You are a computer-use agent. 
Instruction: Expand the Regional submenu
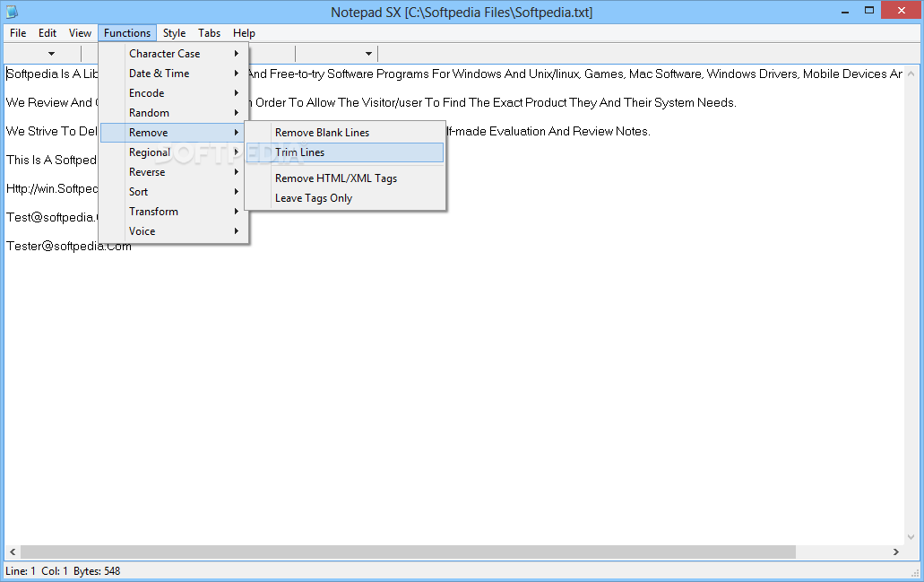click(x=172, y=152)
